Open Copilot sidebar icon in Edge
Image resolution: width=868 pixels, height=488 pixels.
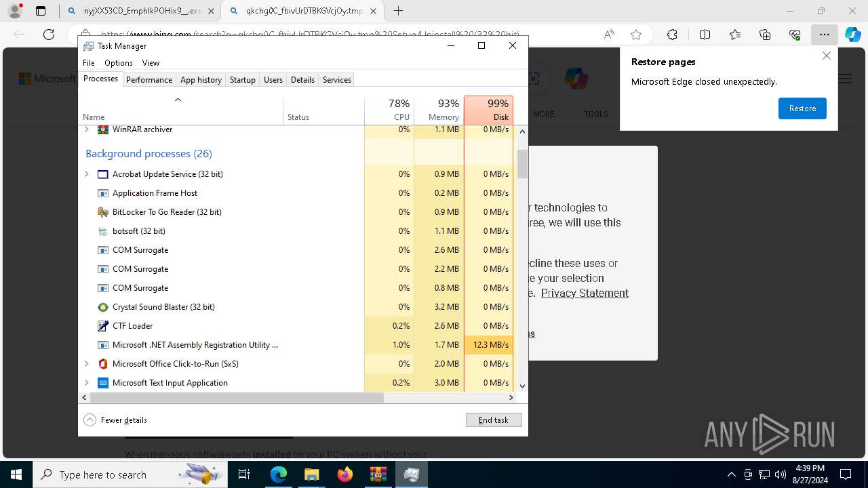pyautogui.click(x=852, y=35)
